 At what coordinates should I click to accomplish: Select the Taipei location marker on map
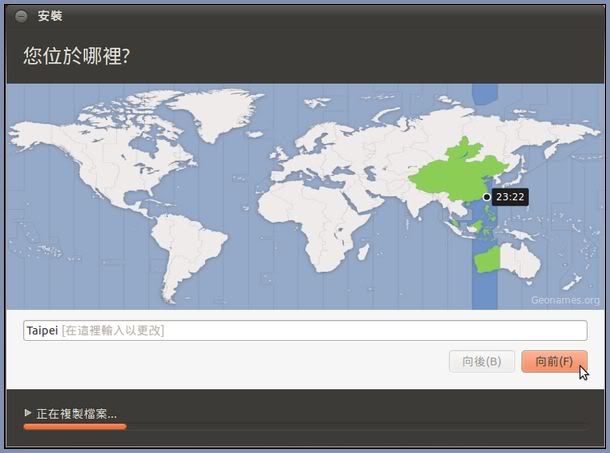click(x=486, y=197)
